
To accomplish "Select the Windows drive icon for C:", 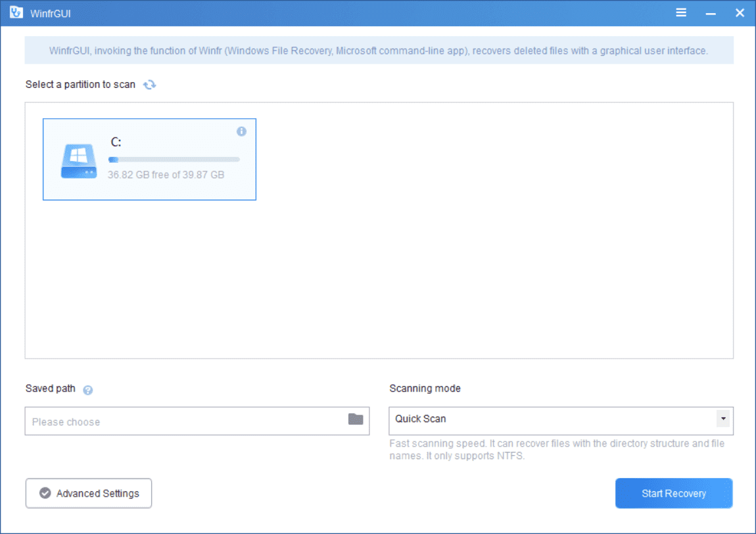I will click(x=78, y=162).
